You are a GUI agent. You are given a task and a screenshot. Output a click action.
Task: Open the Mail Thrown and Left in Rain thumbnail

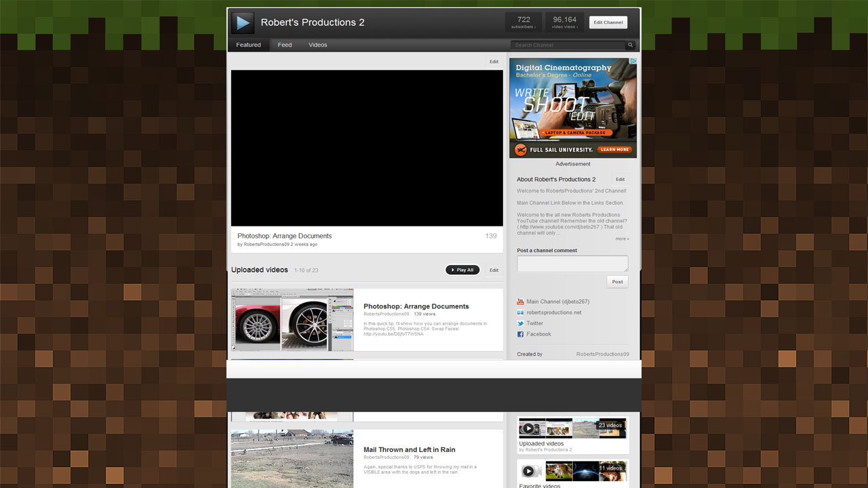292,458
